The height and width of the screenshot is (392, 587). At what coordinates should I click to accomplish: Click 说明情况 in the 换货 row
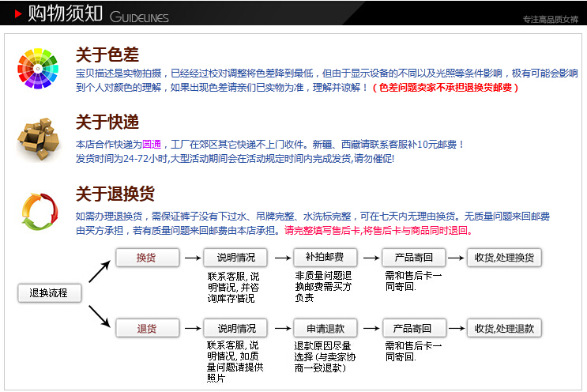235,258
